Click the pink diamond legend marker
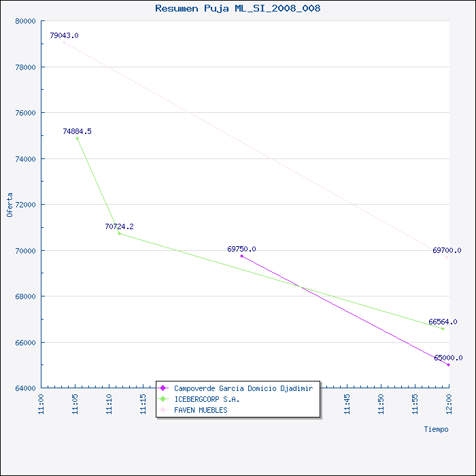Image resolution: width=476 pixels, height=476 pixels. pyautogui.click(x=163, y=410)
